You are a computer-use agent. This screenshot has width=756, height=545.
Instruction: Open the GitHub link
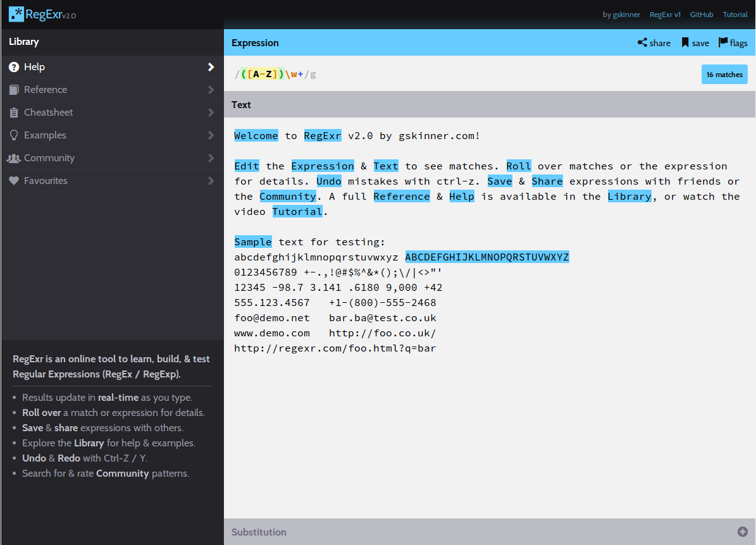pyautogui.click(x=702, y=14)
